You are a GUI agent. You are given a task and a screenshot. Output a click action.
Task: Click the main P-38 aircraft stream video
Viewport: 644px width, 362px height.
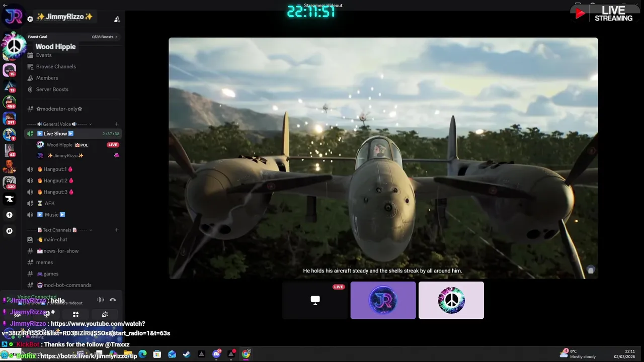click(383, 158)
